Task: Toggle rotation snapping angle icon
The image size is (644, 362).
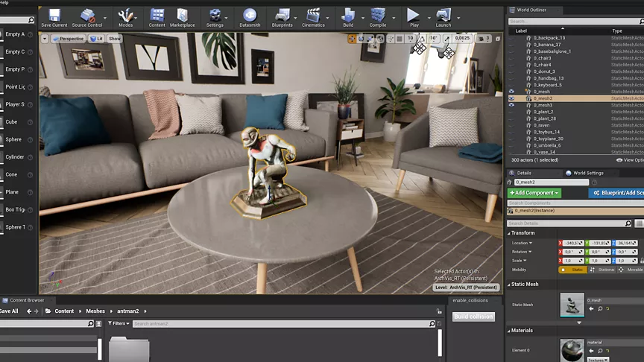Action: point(422,39)
